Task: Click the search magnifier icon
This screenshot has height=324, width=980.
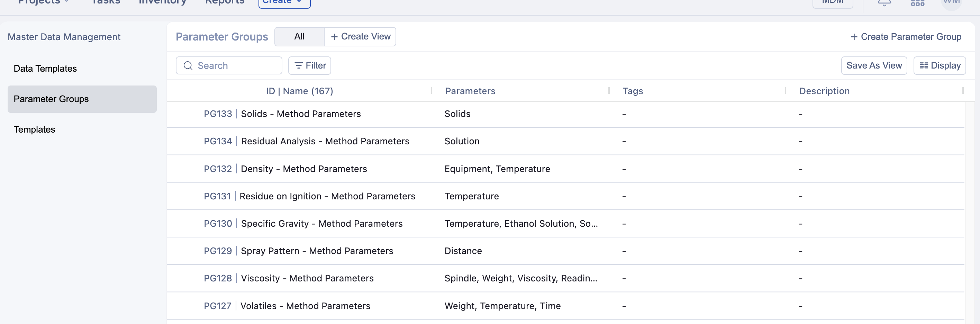Action: [x=188, y=65]
